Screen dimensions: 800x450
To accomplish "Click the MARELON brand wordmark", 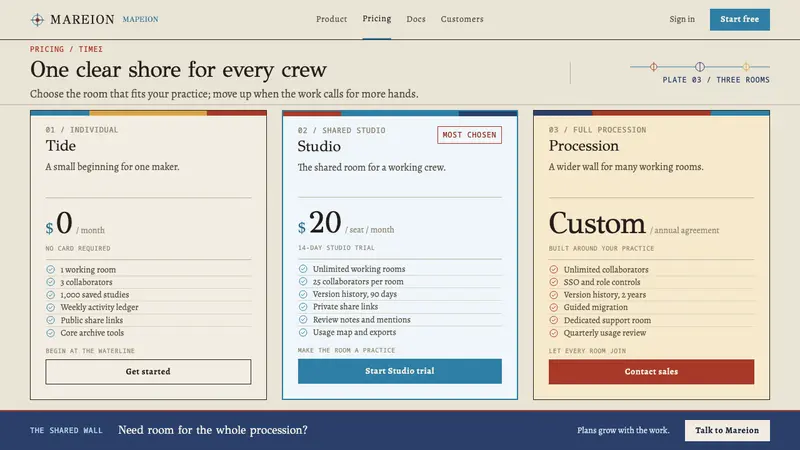I will click(x=82, y=19).
